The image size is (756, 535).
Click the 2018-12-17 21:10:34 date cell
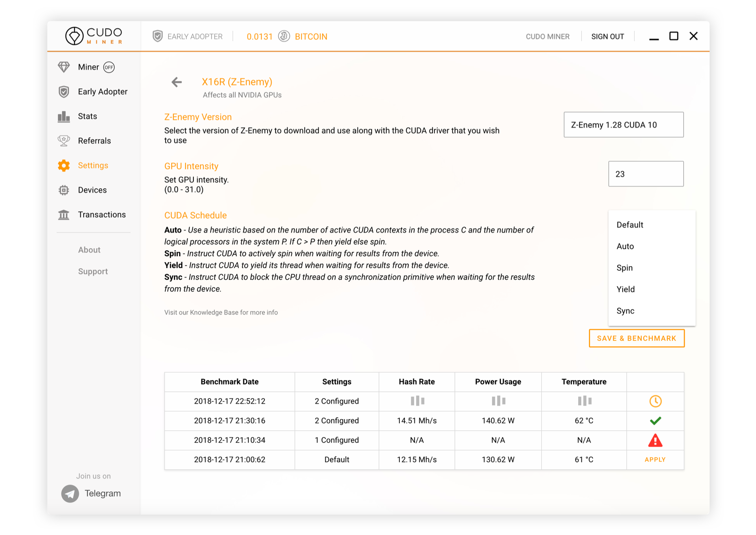(229, 440)
